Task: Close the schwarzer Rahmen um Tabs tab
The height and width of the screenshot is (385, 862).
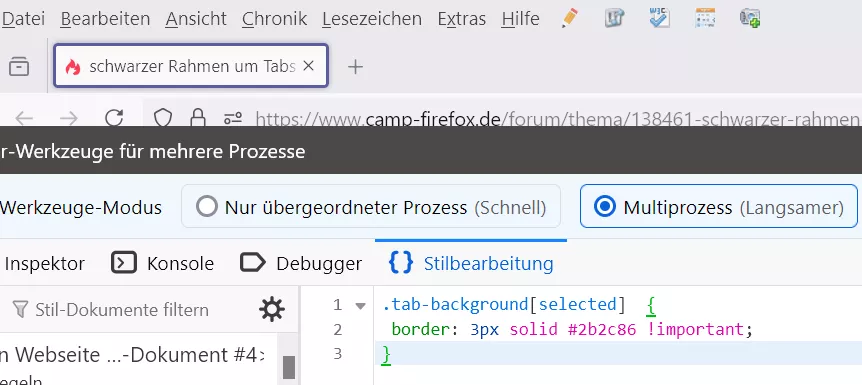Action: click(308, 66)
